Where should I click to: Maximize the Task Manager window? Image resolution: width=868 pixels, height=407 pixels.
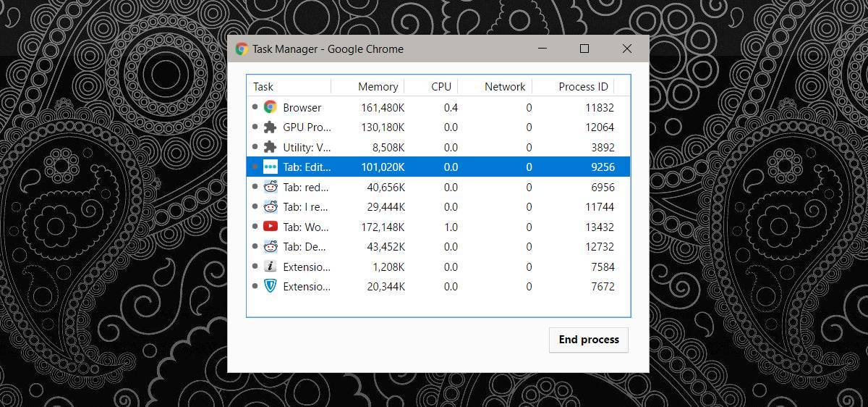pyautogui.click(x=584, y=49)
